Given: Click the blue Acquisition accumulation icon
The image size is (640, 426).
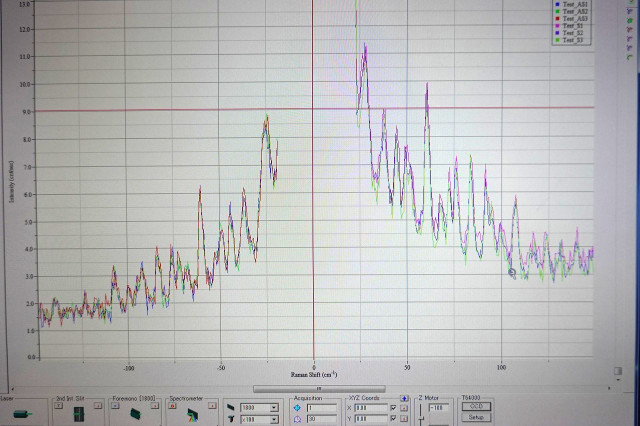Looking at the screenshot, I should pyautogui.click(x=297, y=408).
